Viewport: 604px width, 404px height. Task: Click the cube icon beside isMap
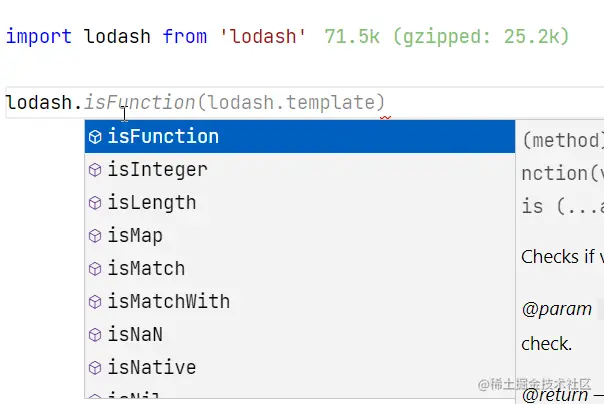click(95, 236)
